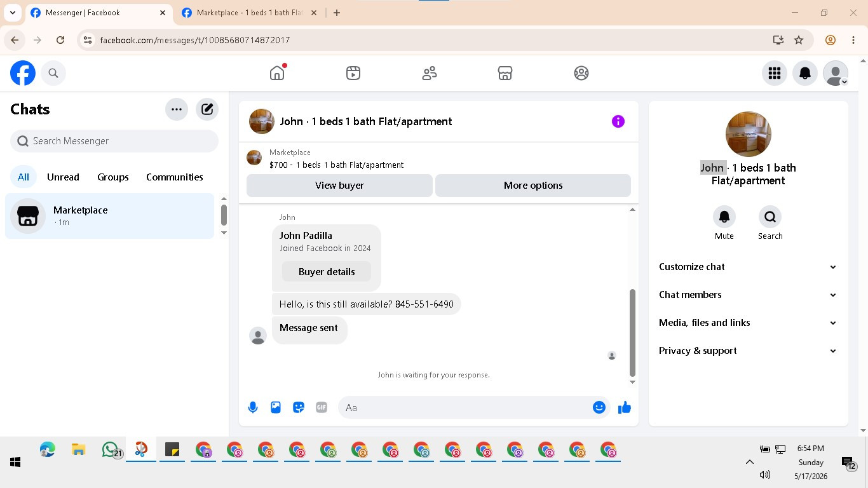Viewport: 868px width, 488px height.
Task: Switch to the Communities filter
Action: pos(175,177)
